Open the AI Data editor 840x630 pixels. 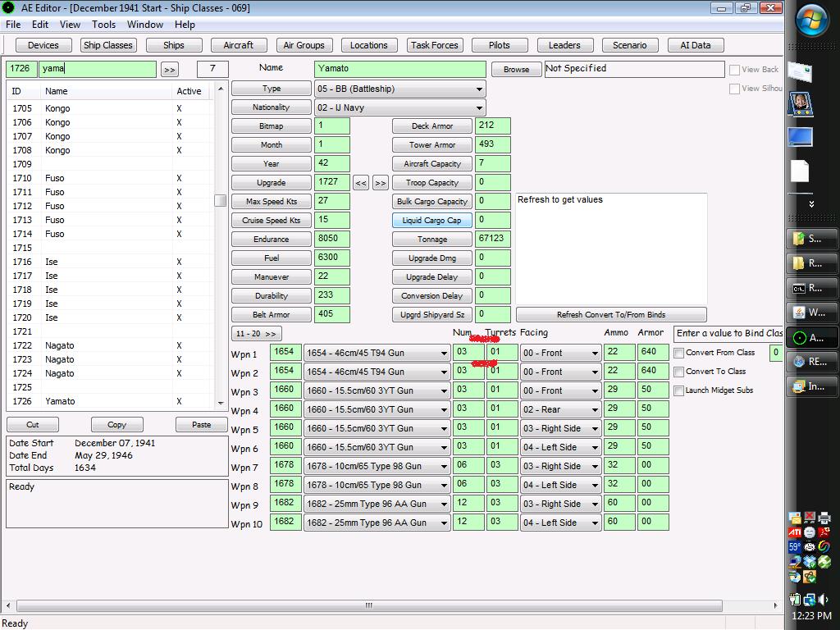click(696, 46)
